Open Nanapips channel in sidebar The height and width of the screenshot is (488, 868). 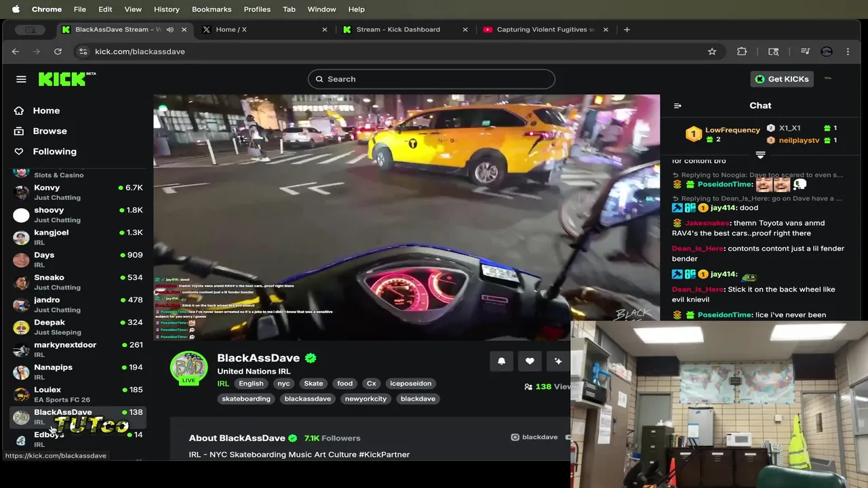coord(78,371)
